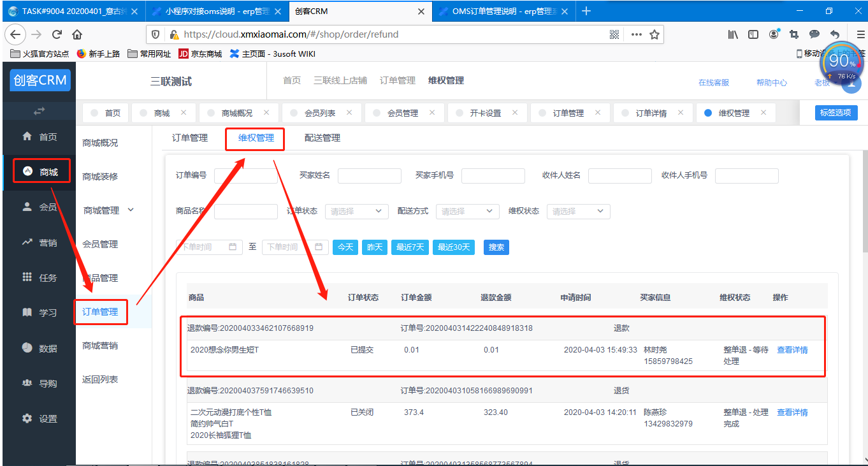Switch to the 订单详情 page tab
The height and width of the screenshot is (466, 868).
tap(651, 113)
